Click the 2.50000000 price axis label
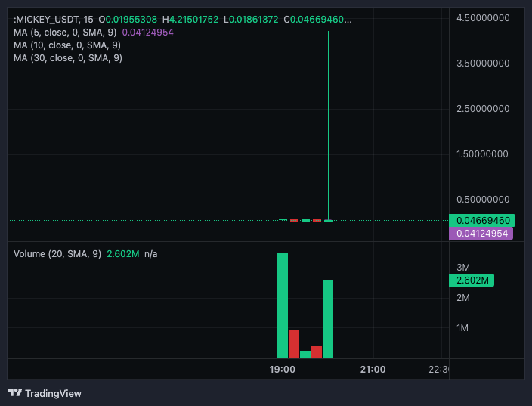 (483, 109)
